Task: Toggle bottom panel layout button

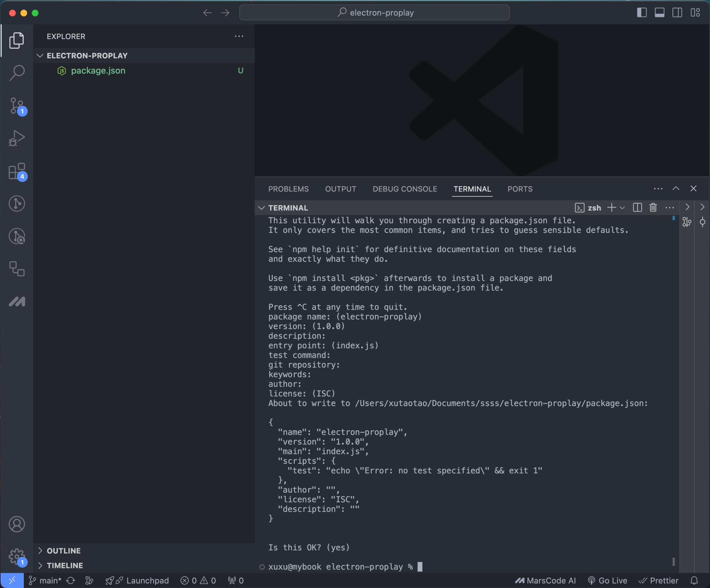Action: point(659,13)
